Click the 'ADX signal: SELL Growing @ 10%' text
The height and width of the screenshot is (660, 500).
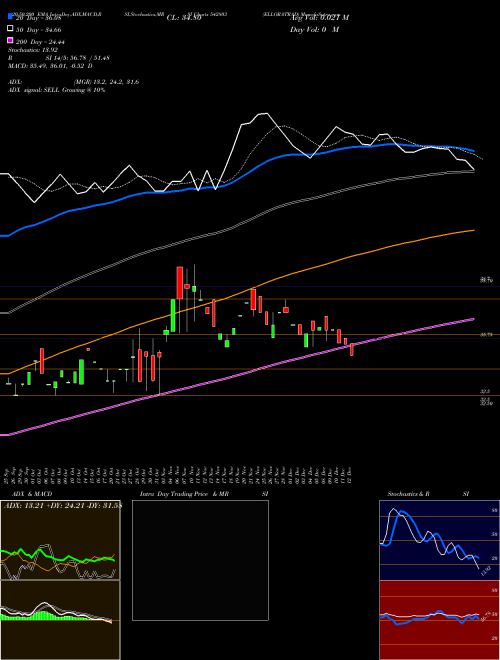pyautogui.click(x=56, y=90)
